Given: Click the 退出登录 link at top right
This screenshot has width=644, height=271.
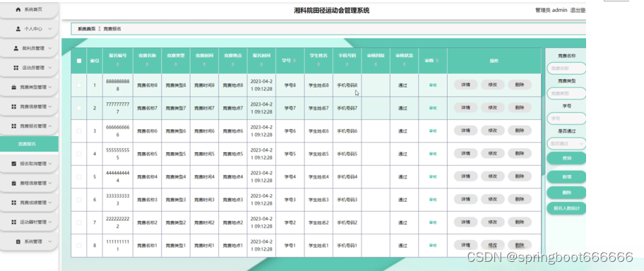Looking at the screenshot, I should click(578, 11).
